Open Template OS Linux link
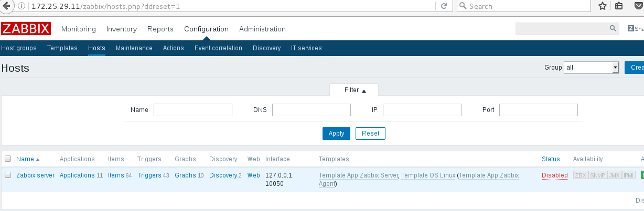 (428, 175)
